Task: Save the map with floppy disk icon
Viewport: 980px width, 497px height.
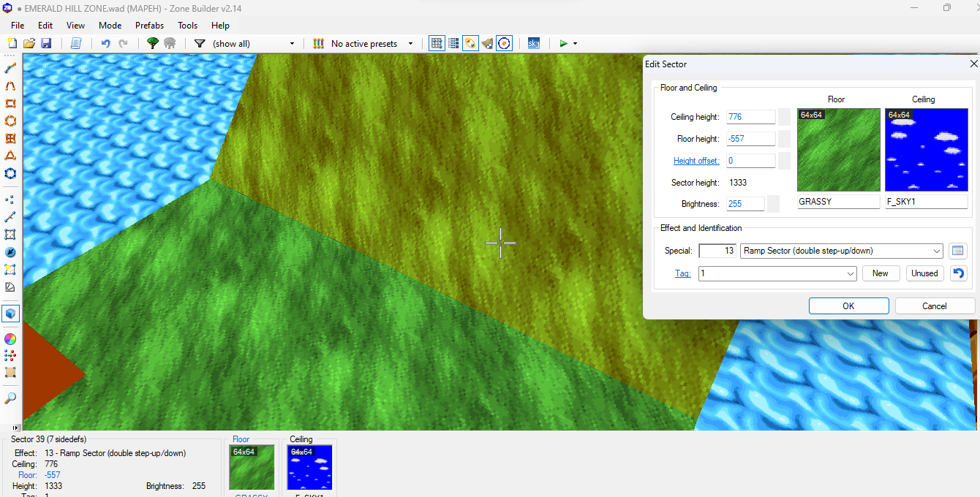Action: click(46, 44)
